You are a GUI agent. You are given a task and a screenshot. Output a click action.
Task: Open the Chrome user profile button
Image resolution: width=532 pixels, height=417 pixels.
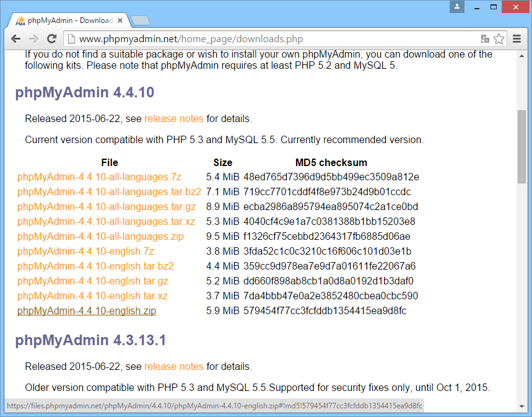coord(457,6)
